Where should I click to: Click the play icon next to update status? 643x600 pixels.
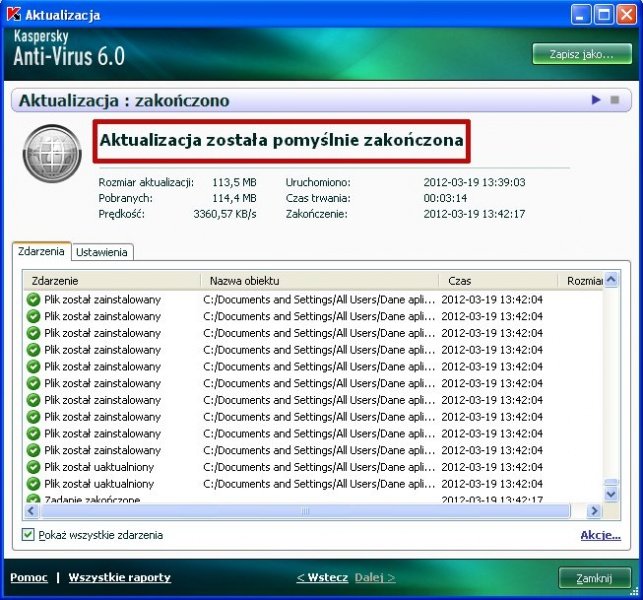(596, 100)
